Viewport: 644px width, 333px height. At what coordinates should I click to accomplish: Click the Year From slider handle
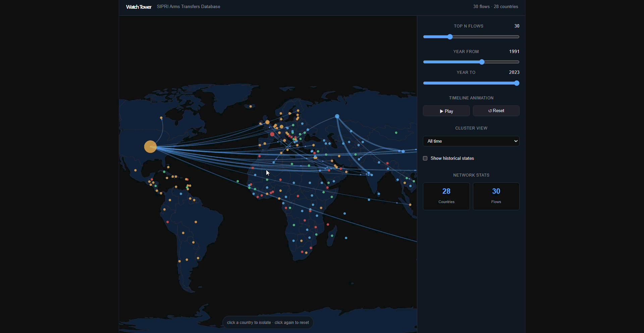(x=482, y=62)
